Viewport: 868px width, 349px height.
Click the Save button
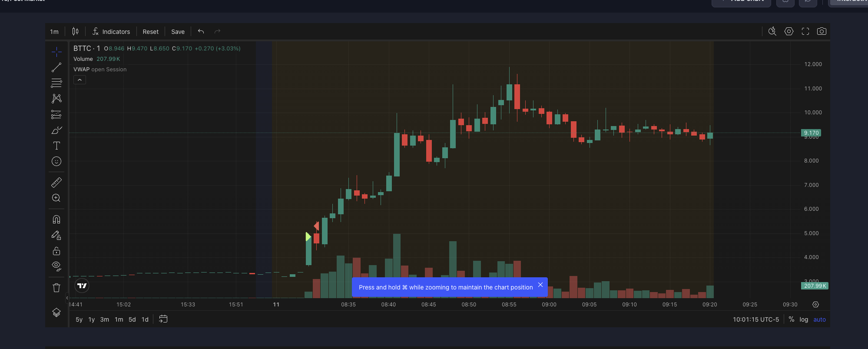click(x=178, y=32)
